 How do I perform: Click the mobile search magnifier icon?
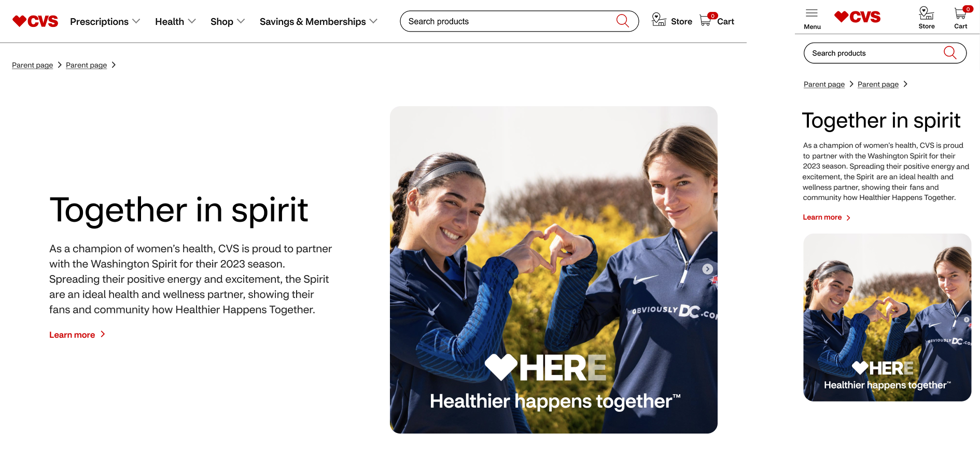[x=950, y=53]
